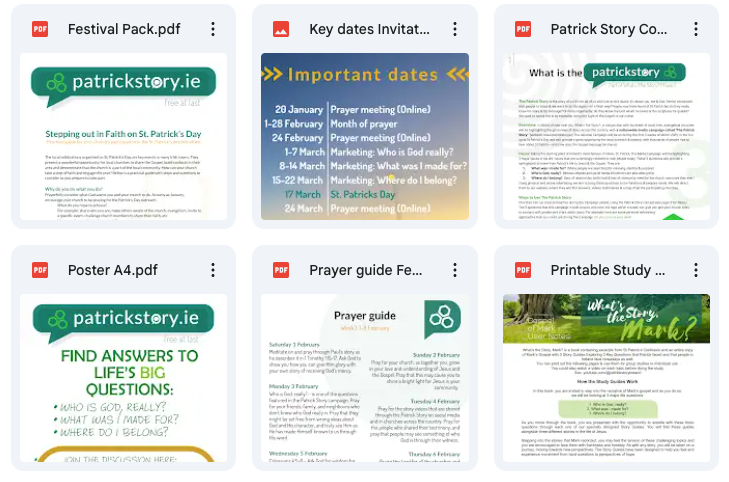Select the file name Festival Pack.pdf
729x482 pixels.
pyautogui.click(x=124, y=29)
